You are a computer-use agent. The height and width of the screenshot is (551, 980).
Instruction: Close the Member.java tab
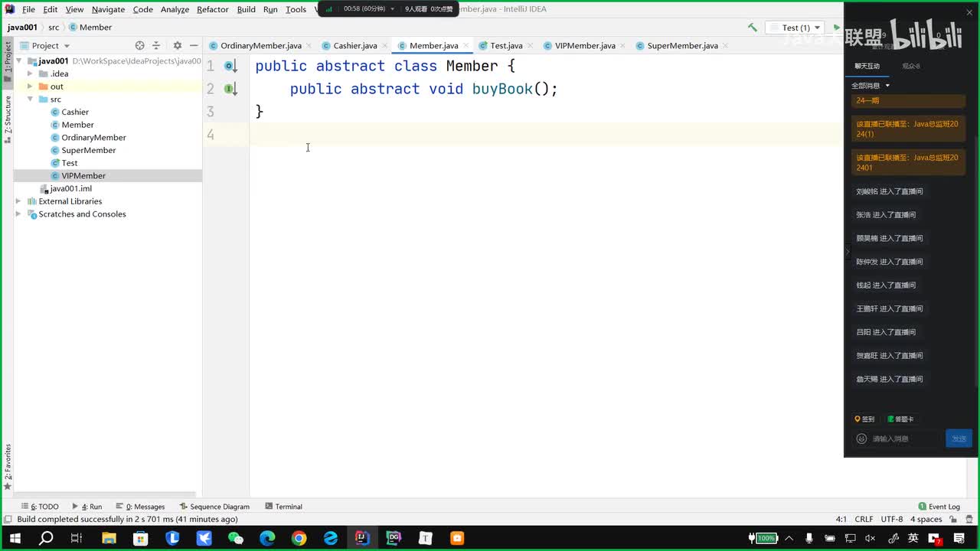[x=465, y=46]
